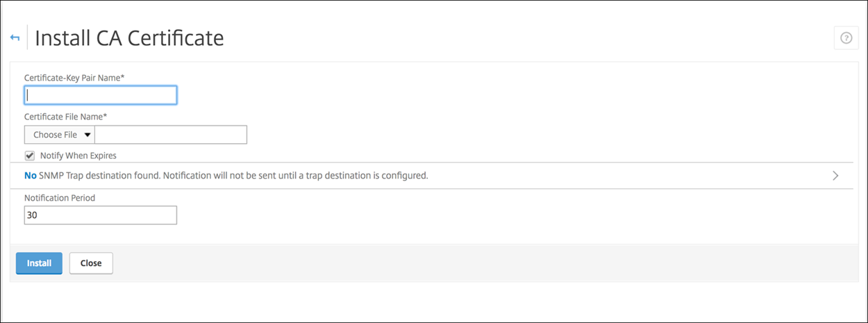Click the empty certificate file path field

pos(171,135)
